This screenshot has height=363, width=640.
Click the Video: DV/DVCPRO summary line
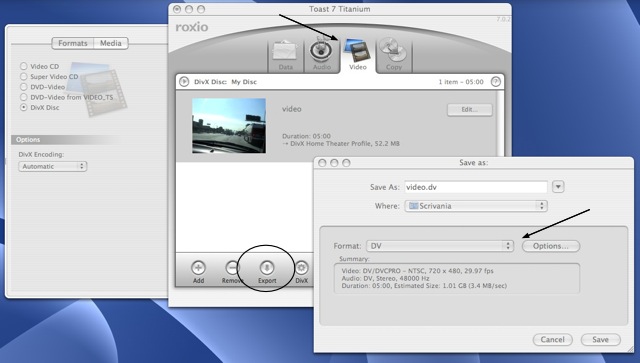[418, 271]
